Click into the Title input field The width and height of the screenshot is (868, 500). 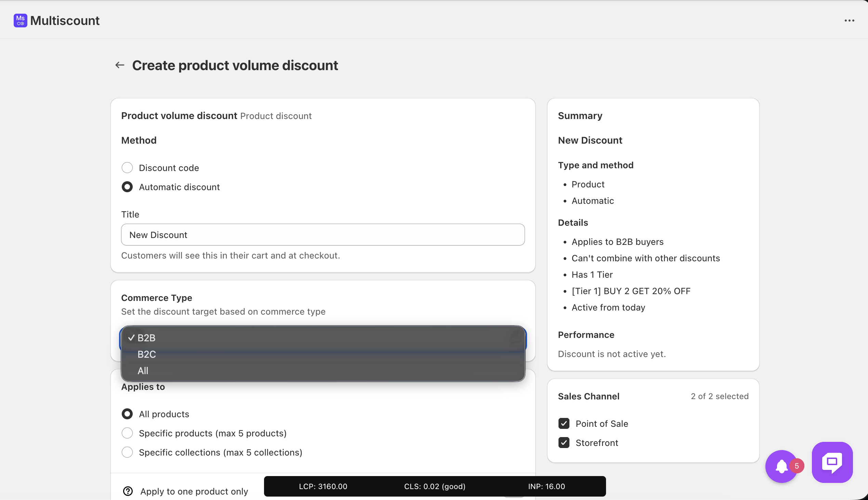coord(323,235)
